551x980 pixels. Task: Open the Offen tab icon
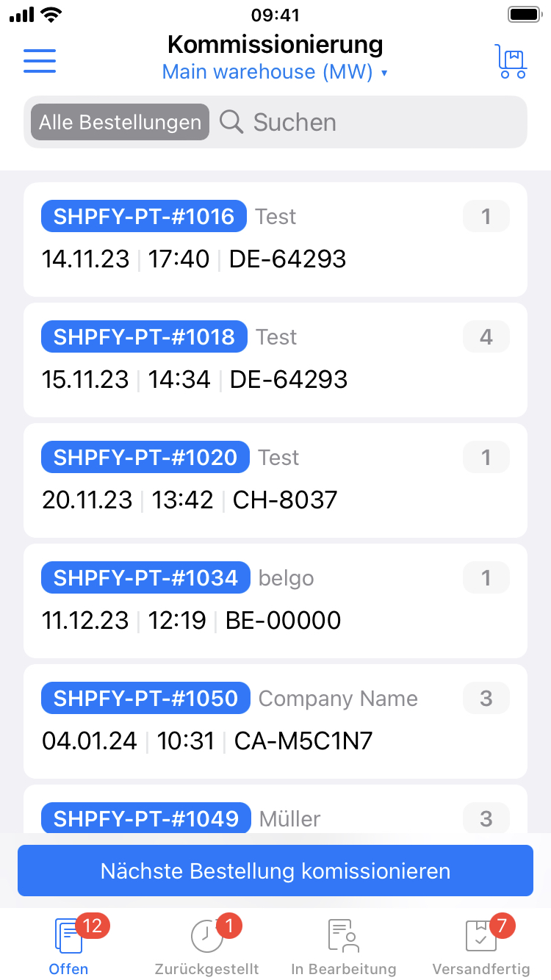[68, 937]
